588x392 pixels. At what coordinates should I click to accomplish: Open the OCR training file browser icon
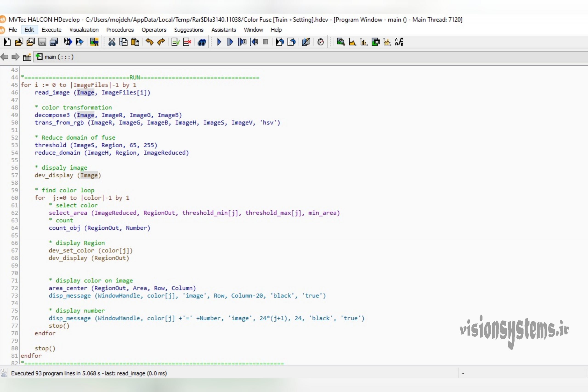pos(399,42)
